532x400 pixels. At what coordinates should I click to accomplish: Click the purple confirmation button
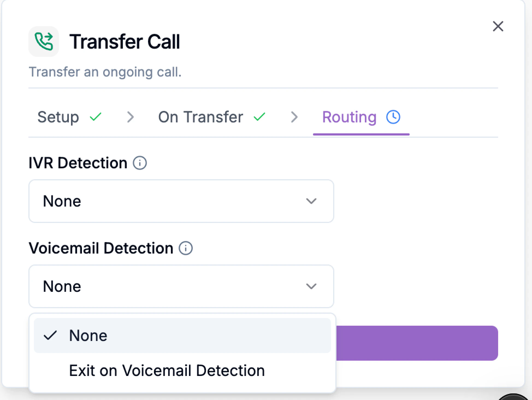[x=418, y=343]
